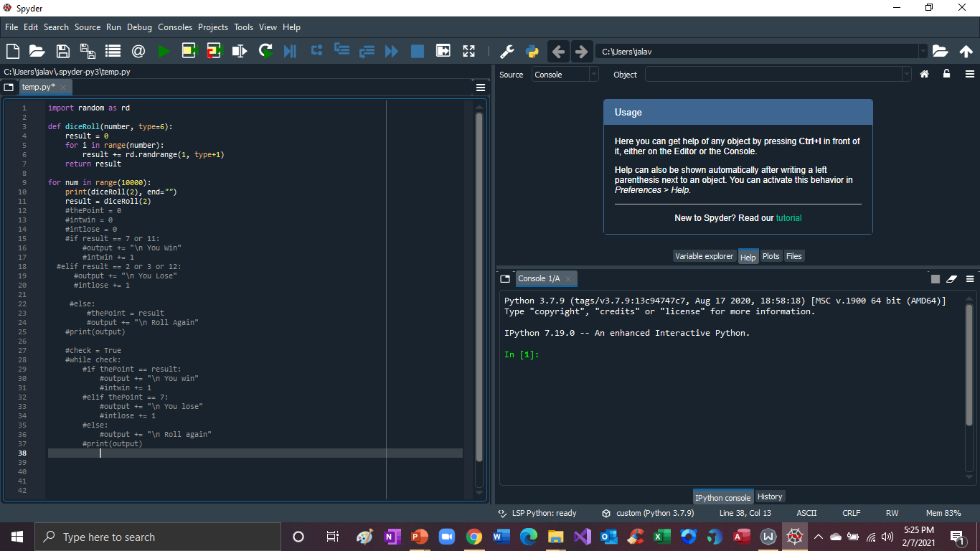Click inside the Object input field

775,74
